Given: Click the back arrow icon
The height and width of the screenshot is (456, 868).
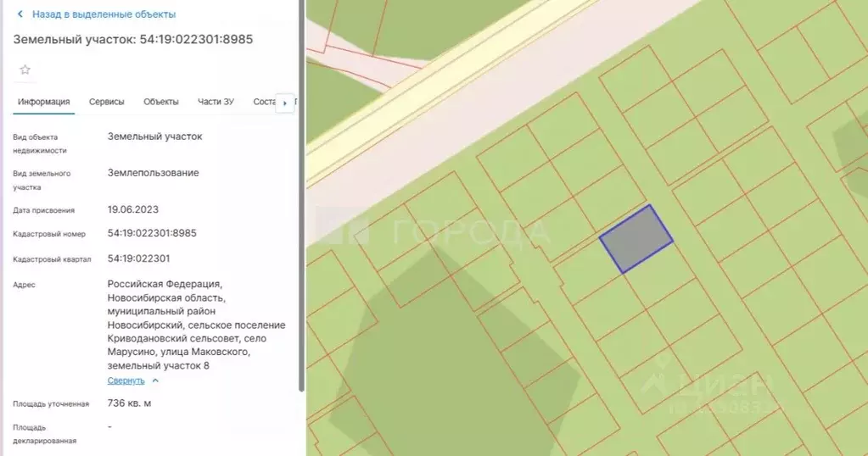Looking at the screenshot, I should [20, 14].
